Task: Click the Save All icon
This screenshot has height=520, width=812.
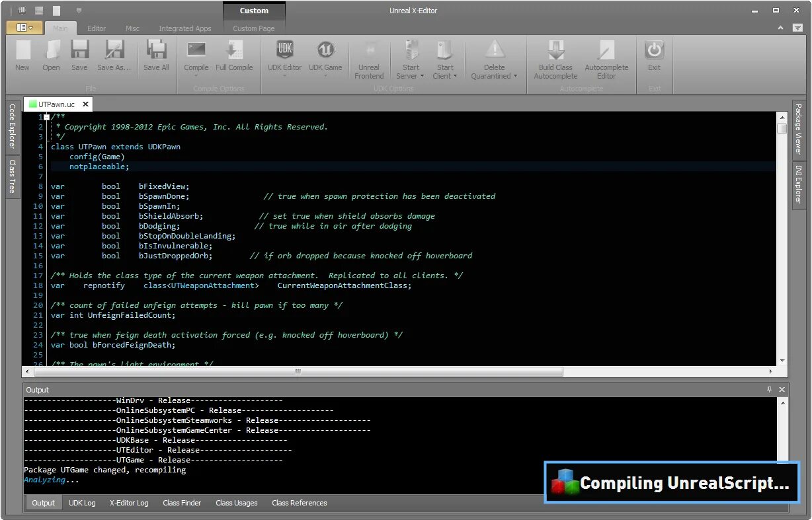Action: [157, 51]
